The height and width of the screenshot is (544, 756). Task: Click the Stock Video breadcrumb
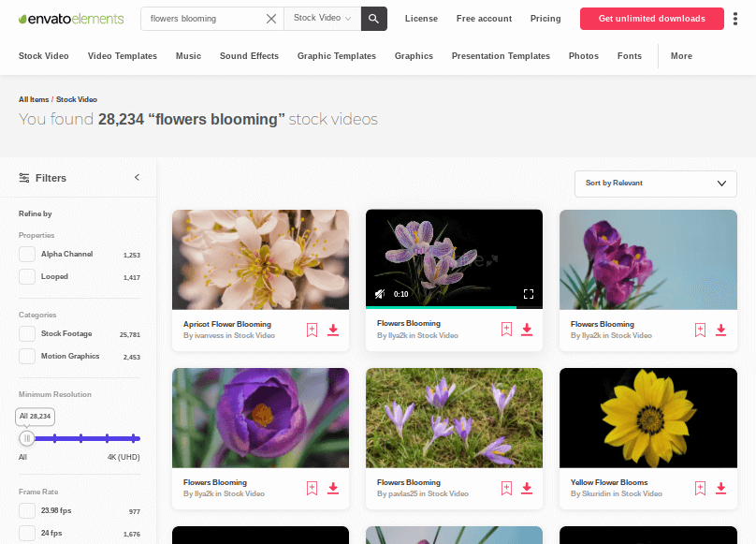(77, 99)
